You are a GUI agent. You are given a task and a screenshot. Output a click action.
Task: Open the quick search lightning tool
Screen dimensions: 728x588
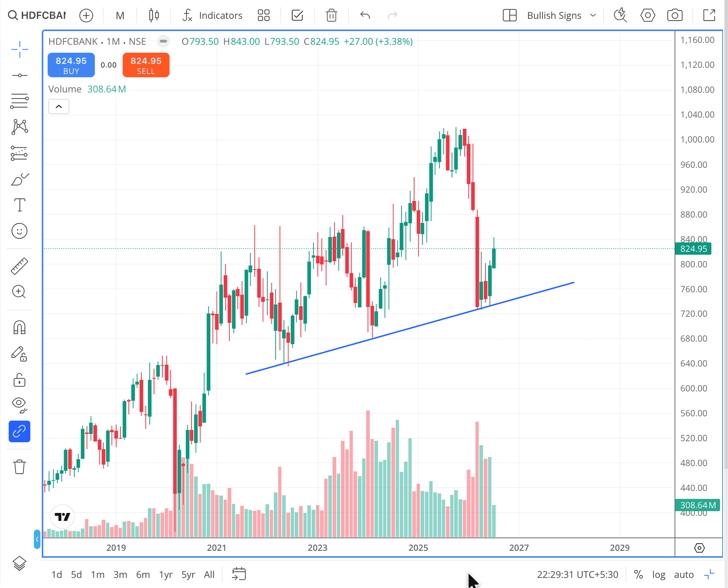click(620, 15)
